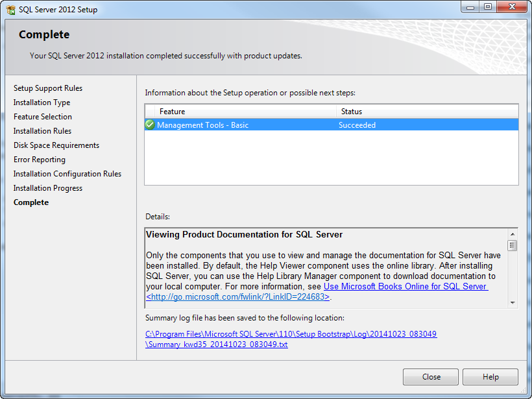Click the Disk Space Requirements step
The image size is (532, 399).
point(56,145)
